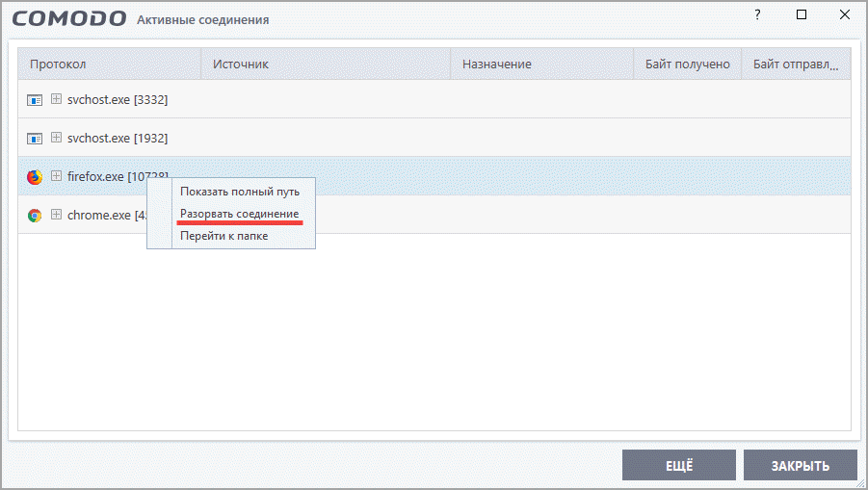
Task: Open the help question mark icon
Action: (x=757, y=14)
